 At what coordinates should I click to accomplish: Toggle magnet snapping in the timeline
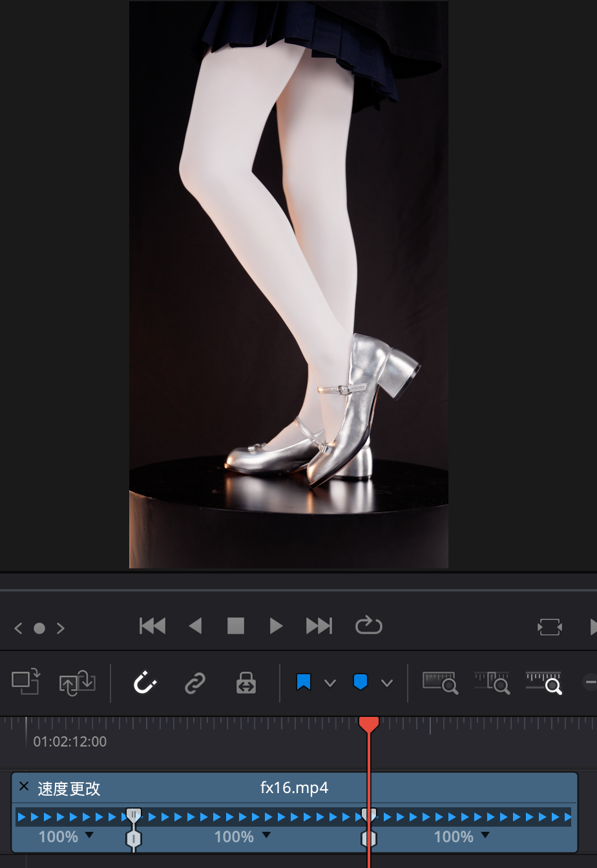(145, 683)
